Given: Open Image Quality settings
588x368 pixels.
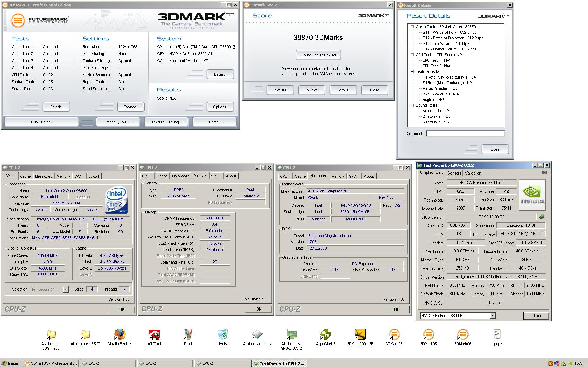Looking at the screenshot, I should (x=119, y=122).
